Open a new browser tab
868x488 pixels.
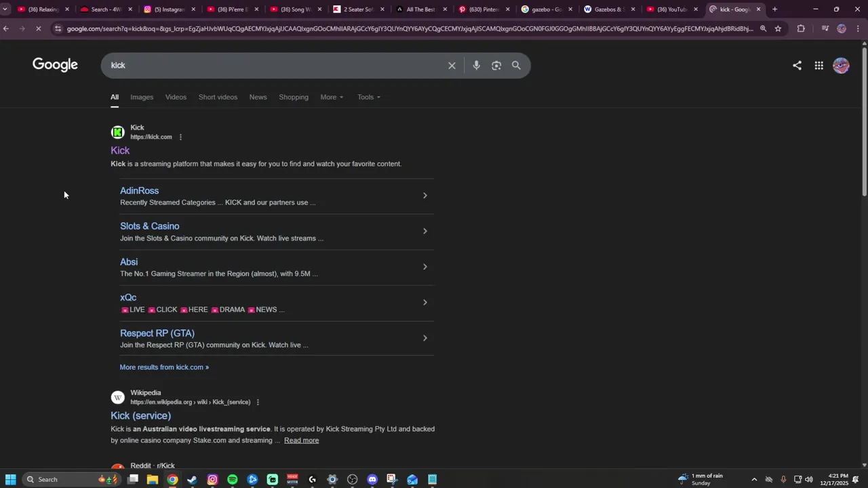point(774,9)
